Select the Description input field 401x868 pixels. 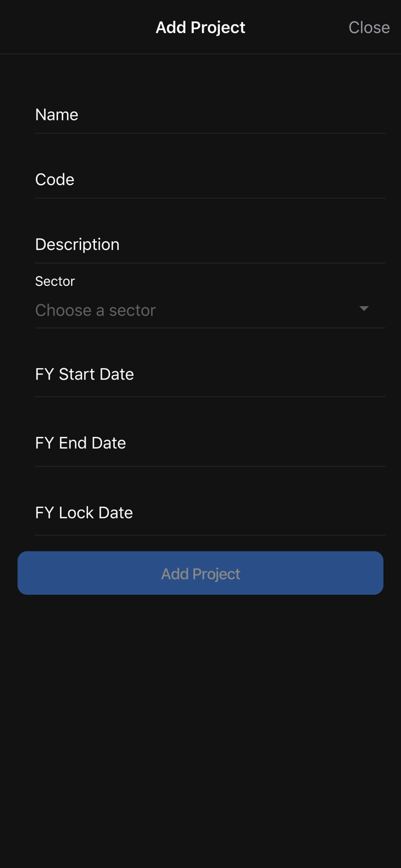(209, 244)
